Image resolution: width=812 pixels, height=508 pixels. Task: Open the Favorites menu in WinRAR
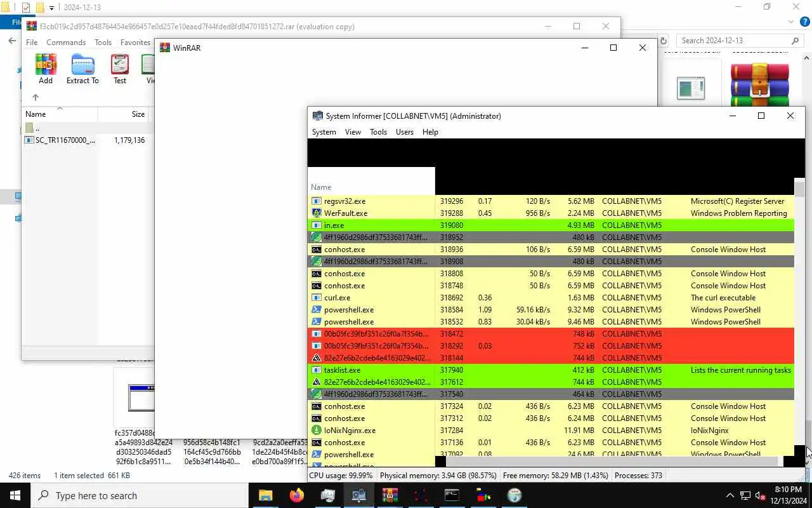tap(135, 43)
